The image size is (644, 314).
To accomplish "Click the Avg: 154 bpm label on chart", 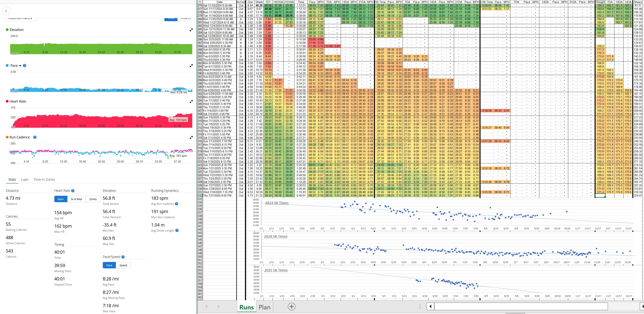I will 178,120.
